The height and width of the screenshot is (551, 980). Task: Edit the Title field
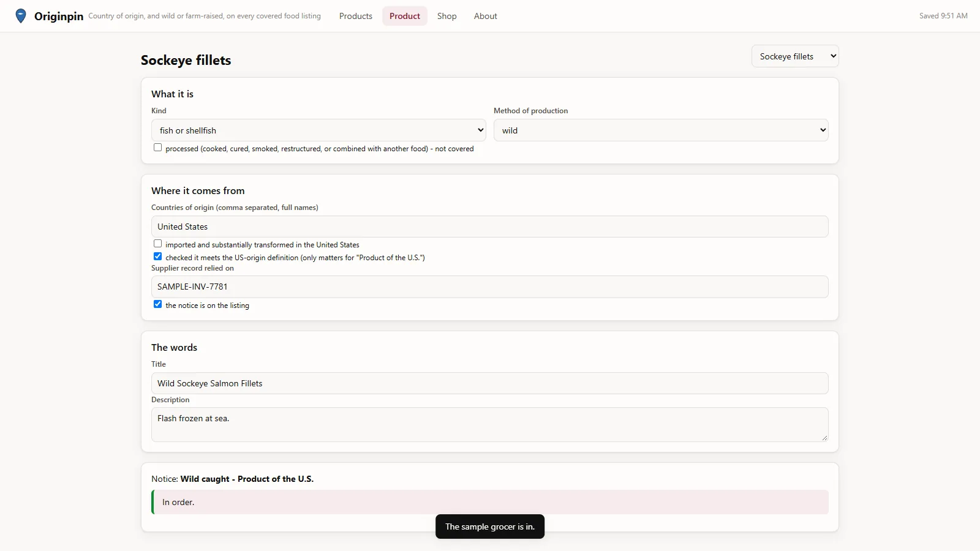coord(490,383)
